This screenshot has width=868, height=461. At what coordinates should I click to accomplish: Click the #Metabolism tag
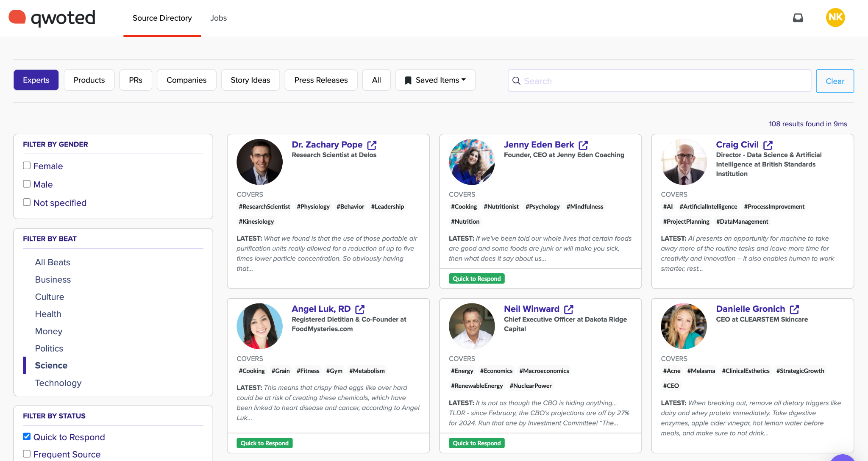tap(367, 371)
